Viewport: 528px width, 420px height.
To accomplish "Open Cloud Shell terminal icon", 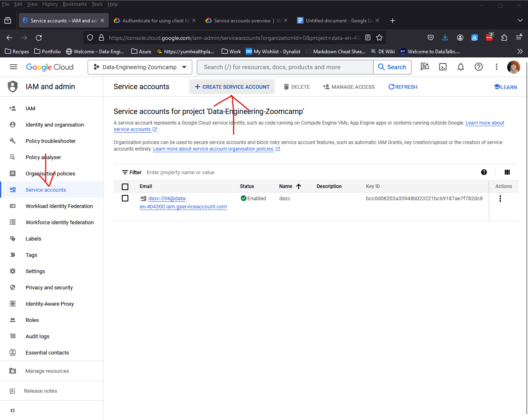I will 443,67.
